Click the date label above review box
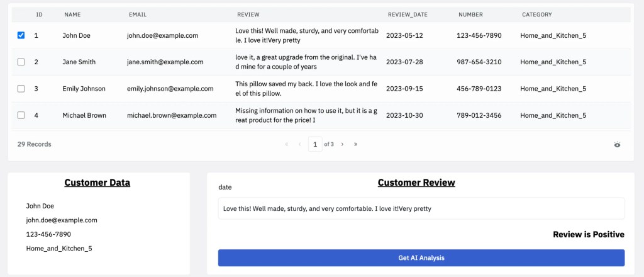 coord(225,188)
